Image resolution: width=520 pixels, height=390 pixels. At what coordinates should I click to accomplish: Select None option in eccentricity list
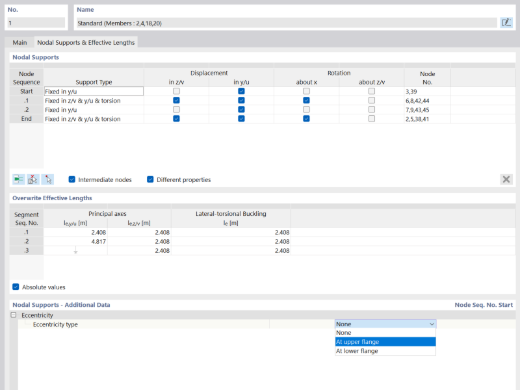[x=385, y=333]
